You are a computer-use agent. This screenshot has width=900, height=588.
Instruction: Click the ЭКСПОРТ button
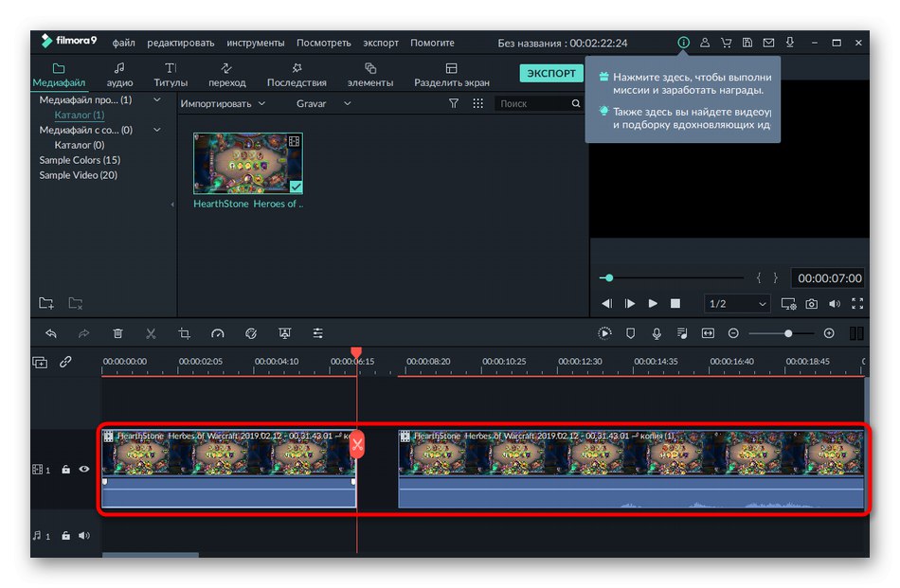tap(551, 73)
